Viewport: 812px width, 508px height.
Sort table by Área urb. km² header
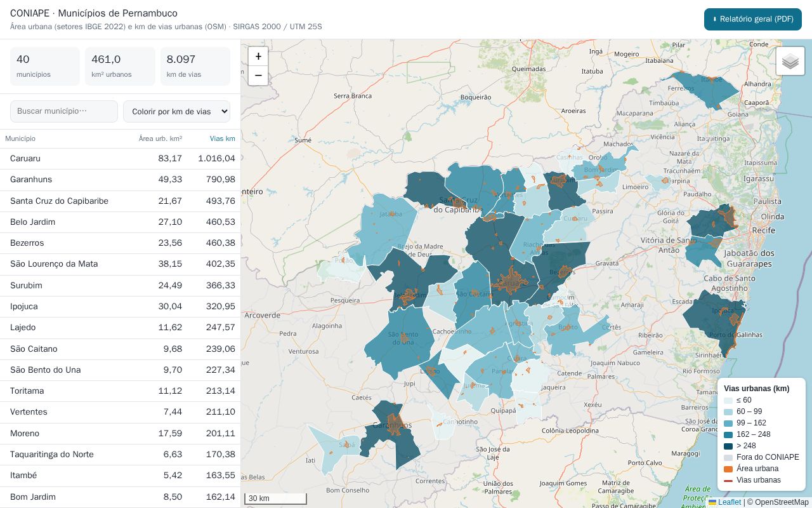point(160,138)
